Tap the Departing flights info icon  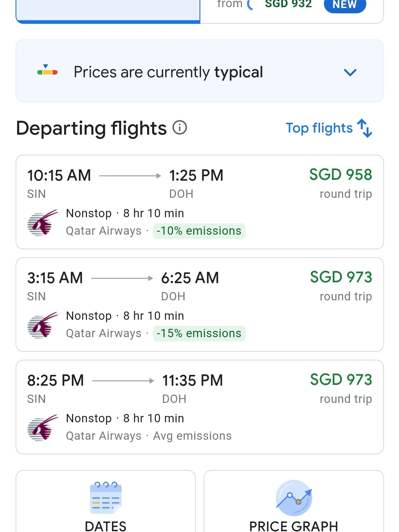click(180, 128)
